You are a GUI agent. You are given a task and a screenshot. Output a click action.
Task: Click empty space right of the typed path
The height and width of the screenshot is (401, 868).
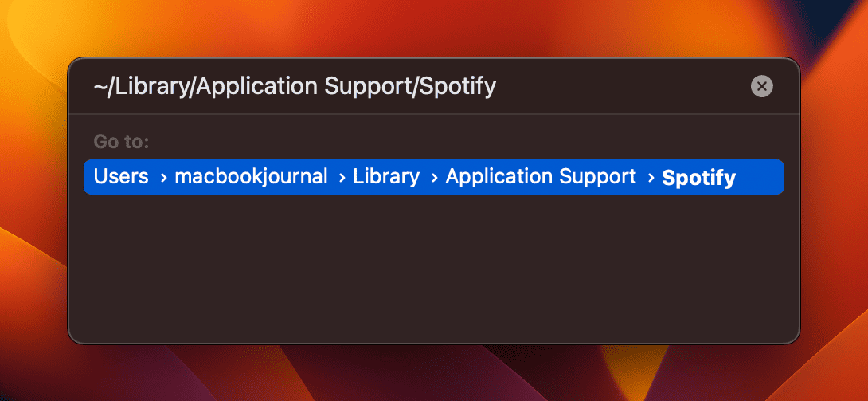pos(620,87)
